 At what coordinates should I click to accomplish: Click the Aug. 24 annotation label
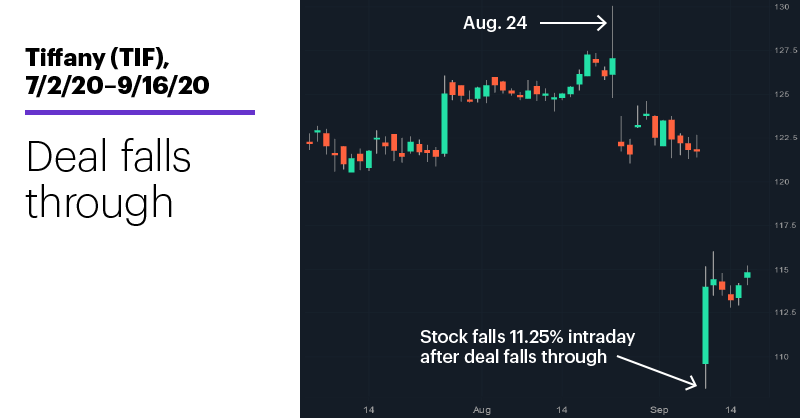494,23
